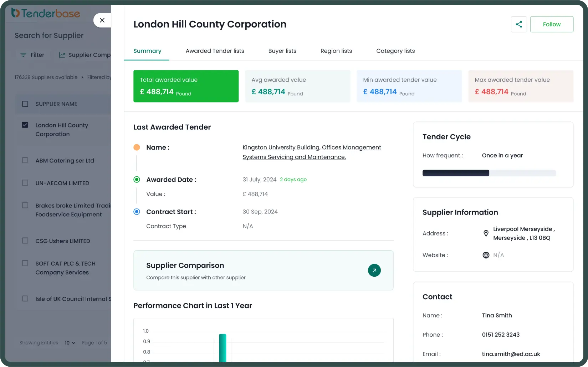Viewport: 588px width, 367px height.
Task: Toggle the SUPPLIER NAME header checkbox
Action: pyautogui.click(x=25, y=104)
